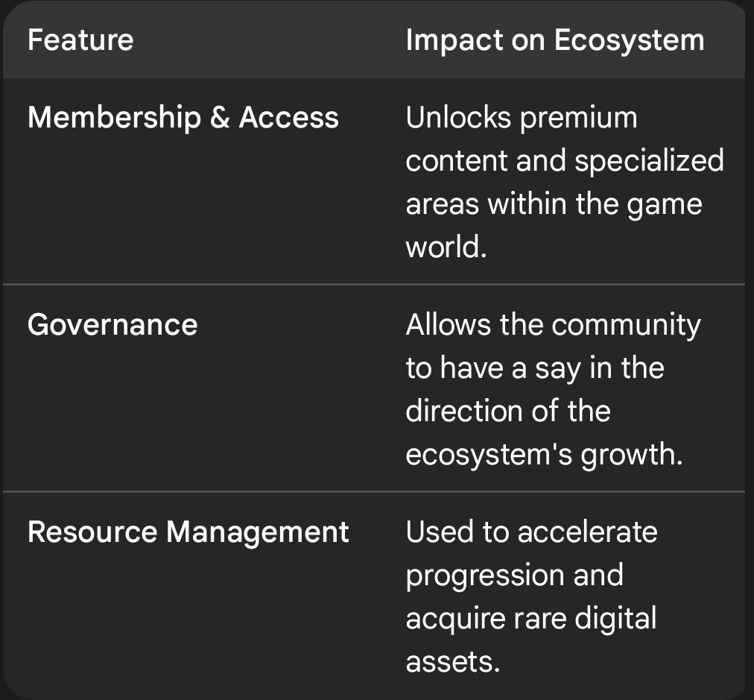
Task: Click the text 'ecosystem's growth.'
Action: (544, 455)
